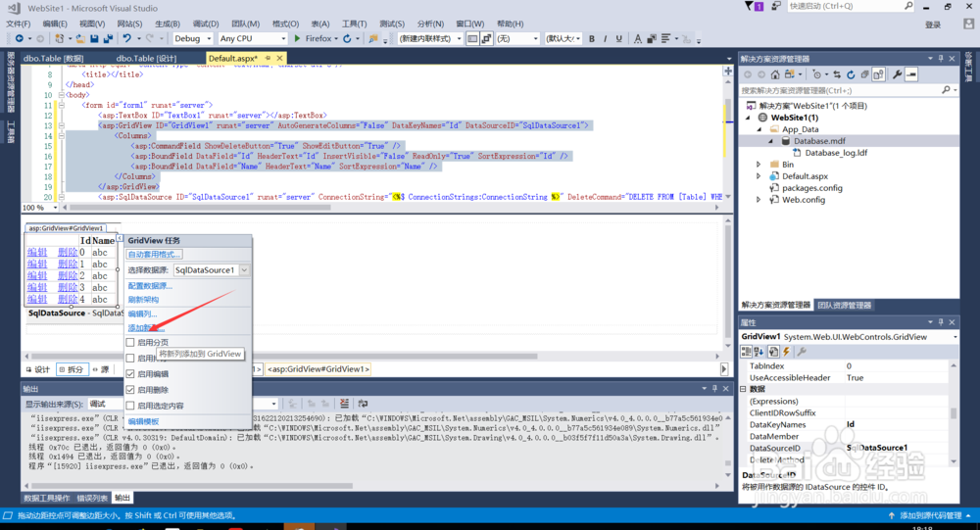The width and height of the screenshot is (980, 530).
Task: Click the Refresh icon in Solution Explorer
Action: tap(851, 74)
